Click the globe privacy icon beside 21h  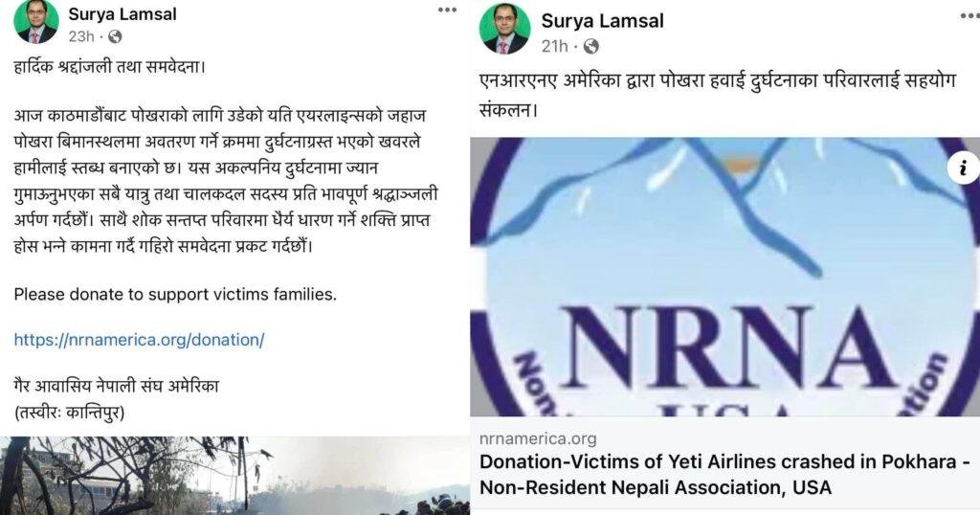(x=590, y=46)
